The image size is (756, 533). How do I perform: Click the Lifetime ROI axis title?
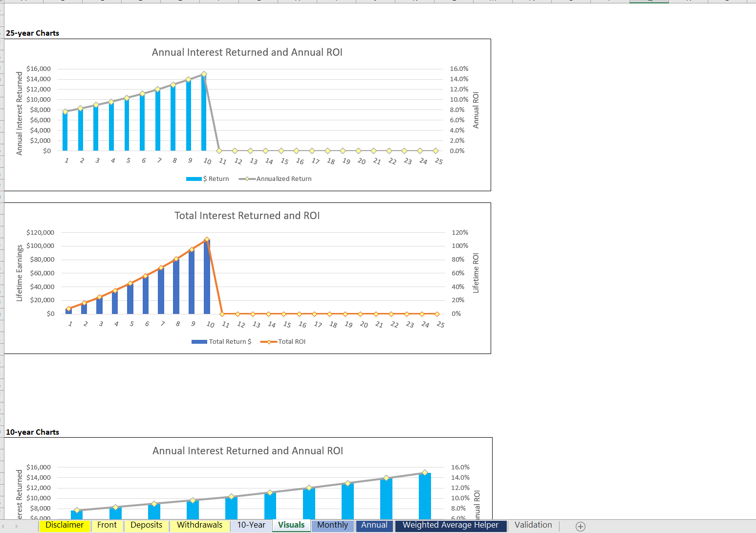point(476,273)
